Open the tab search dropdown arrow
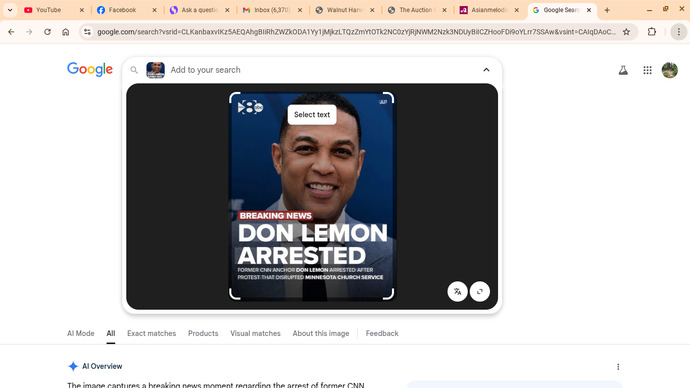Screen dimensions: 690x388 tap(10, 10)
